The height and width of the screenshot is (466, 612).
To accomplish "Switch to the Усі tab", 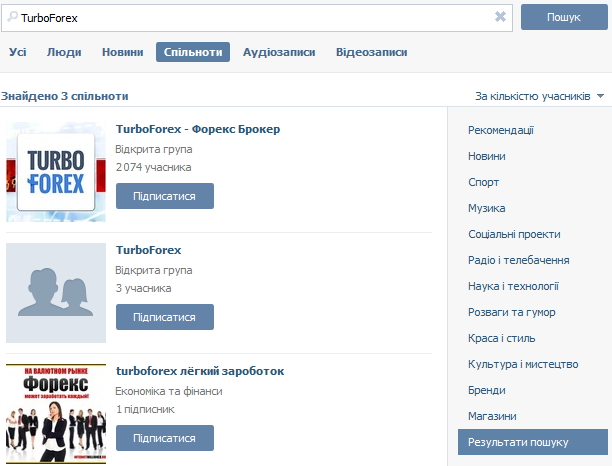I will (x=18, y=52).
